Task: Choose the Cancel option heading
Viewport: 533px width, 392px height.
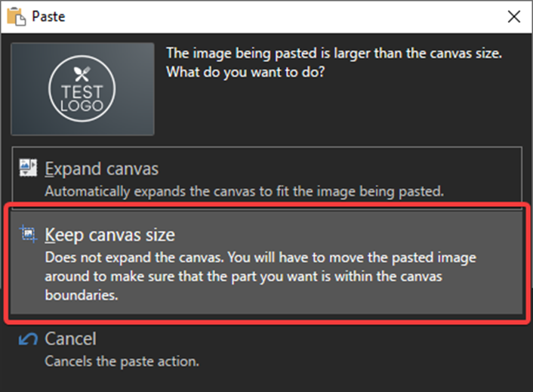Action: tap(70, 339)
